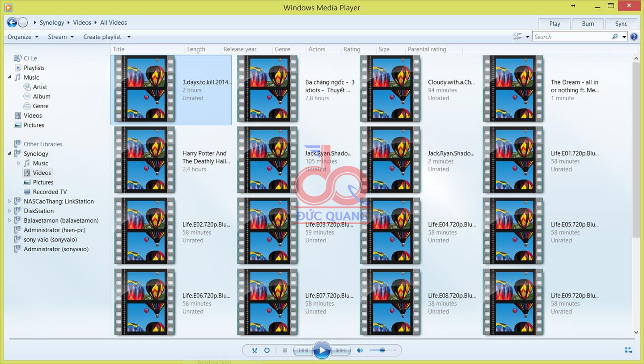Expand Balaxetamon (balaxetamon) node
Screen dimensions: 644x364
9,220
